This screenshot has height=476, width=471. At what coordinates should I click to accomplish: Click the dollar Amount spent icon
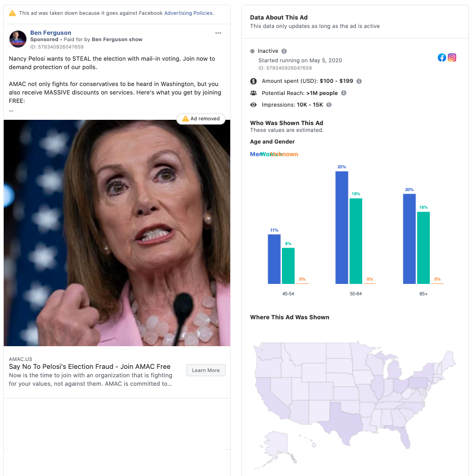point(253,81)
